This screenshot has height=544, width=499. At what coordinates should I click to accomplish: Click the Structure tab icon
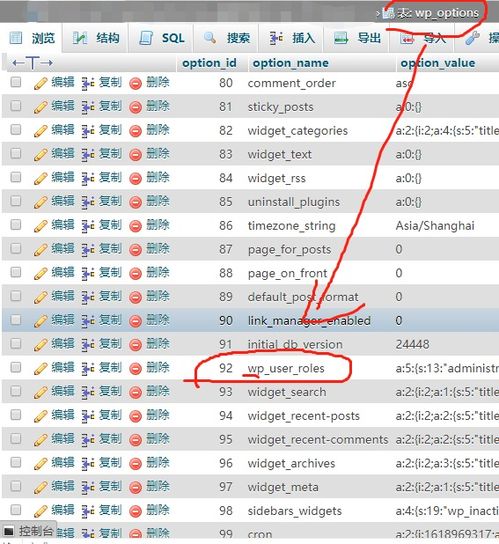80,38
